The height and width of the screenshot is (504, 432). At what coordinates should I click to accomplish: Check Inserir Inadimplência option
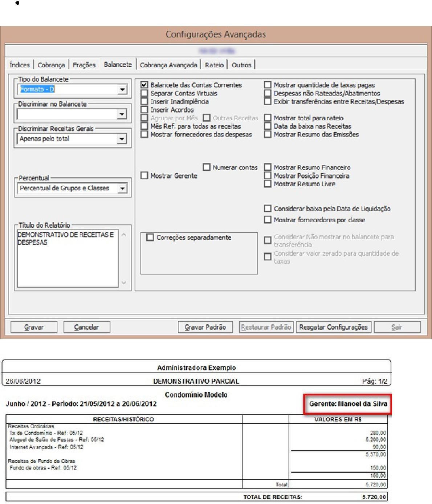tap(144, 101)
